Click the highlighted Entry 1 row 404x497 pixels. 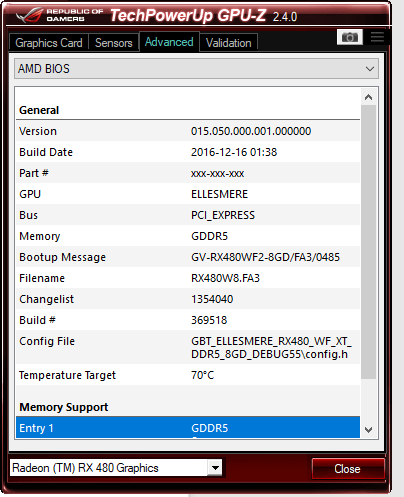coord(188,428)
